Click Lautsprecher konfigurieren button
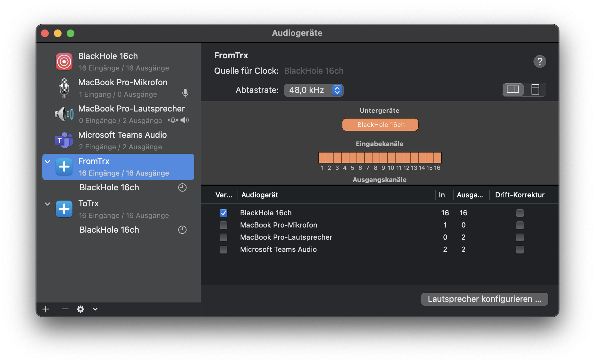 [x=484, y=299]
